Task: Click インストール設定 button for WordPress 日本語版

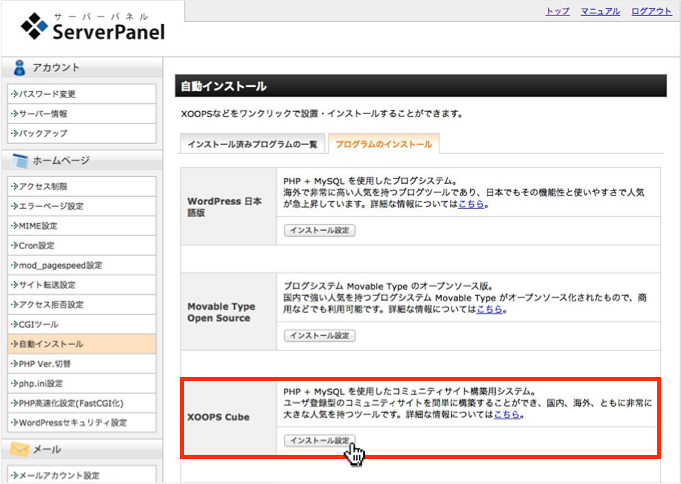Action: click(x=320, y=230)
